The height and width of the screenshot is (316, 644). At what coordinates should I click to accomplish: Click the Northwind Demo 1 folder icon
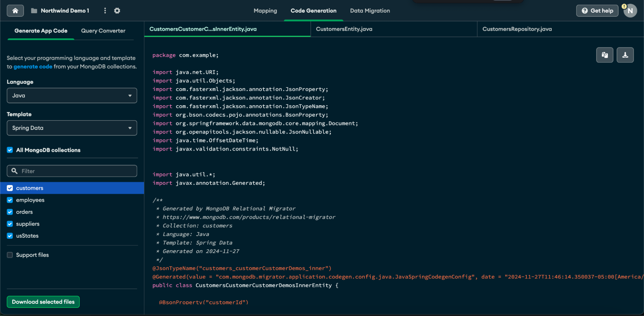[x=34, y=11]
